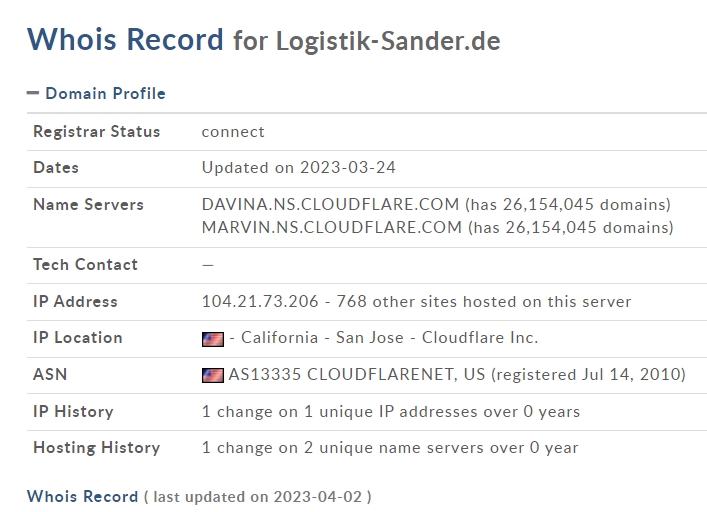The height and width of the screenshot is (512, 707).
Task: Click the Name Servers row label
Action: [x=88, y=205]
